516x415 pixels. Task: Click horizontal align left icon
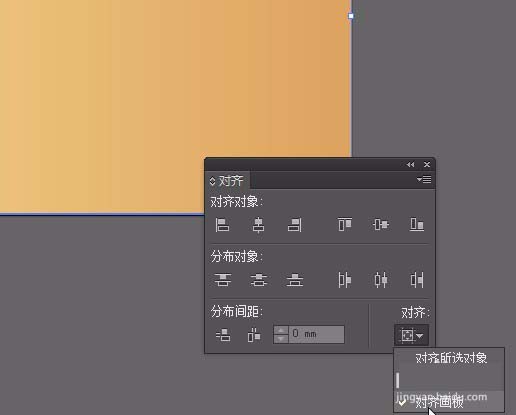click(222, 225)
